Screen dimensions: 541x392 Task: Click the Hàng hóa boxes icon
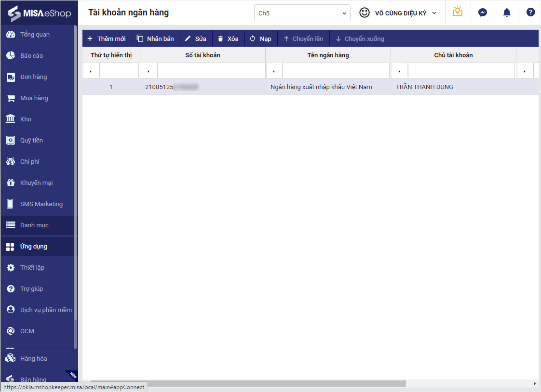click(x=10, y=358)
